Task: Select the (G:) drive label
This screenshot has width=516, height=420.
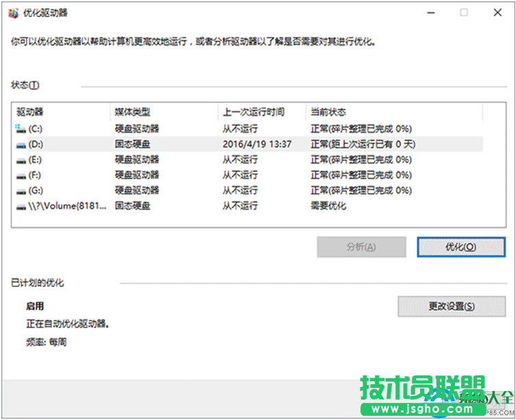Action: point(36,190)
